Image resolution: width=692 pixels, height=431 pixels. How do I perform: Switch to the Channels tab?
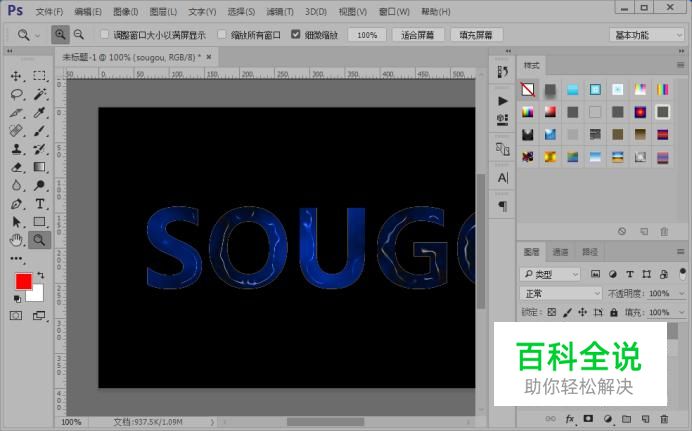point(560,252)
